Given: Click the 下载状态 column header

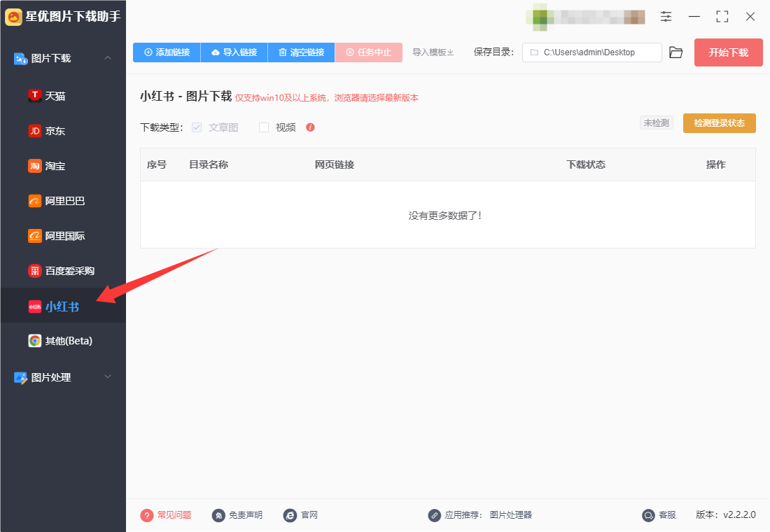Looking at the screenshot, I should [x=586, y=164].
